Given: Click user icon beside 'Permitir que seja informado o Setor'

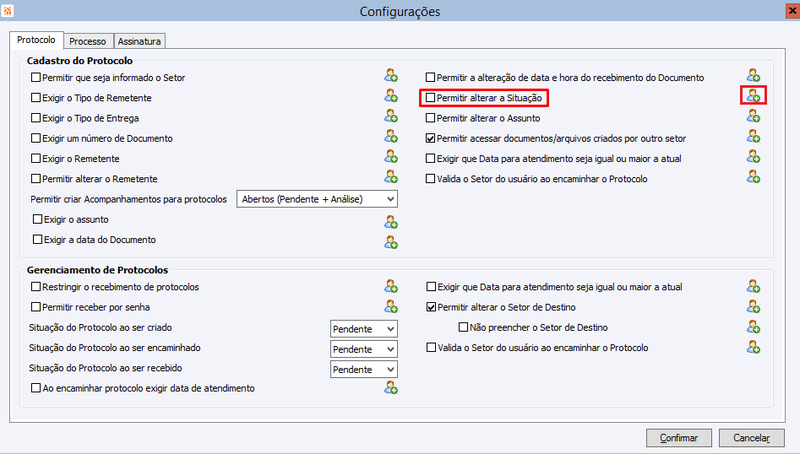Looking at the screenshot, I should [x=391, y=75].
